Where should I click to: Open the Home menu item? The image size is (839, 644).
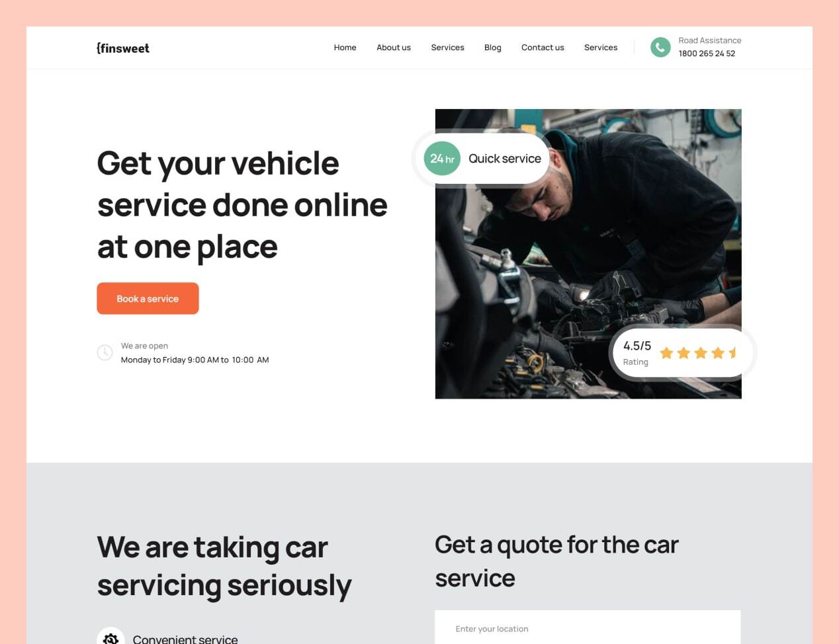pyautogui.click(x=345, y=48)
